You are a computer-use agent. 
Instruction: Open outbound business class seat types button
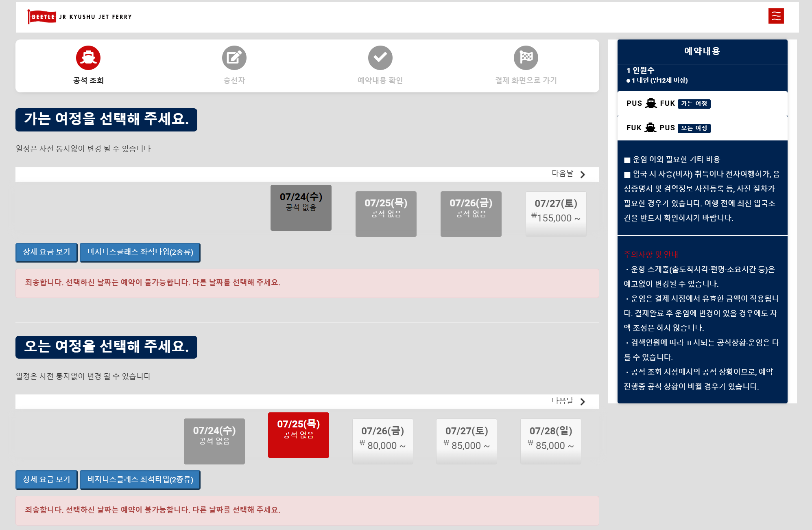tap(140, 252)
